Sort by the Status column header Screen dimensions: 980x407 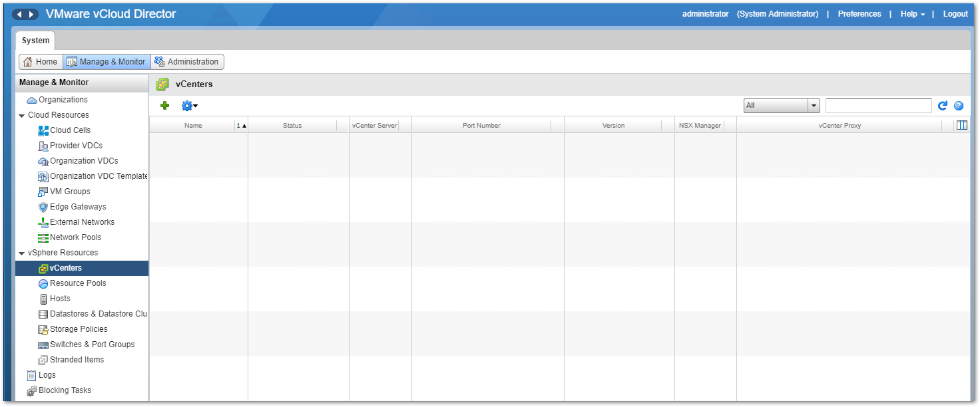coord(292,125)
